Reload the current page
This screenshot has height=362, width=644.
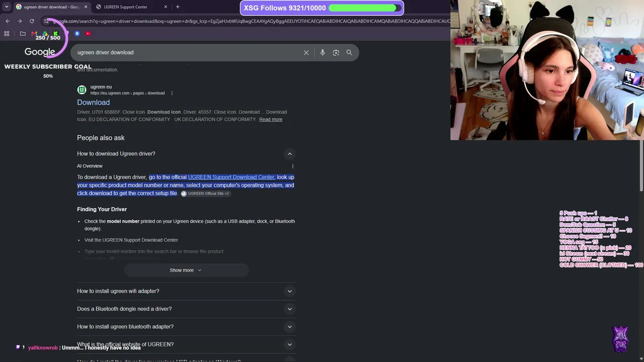(32, 21)
